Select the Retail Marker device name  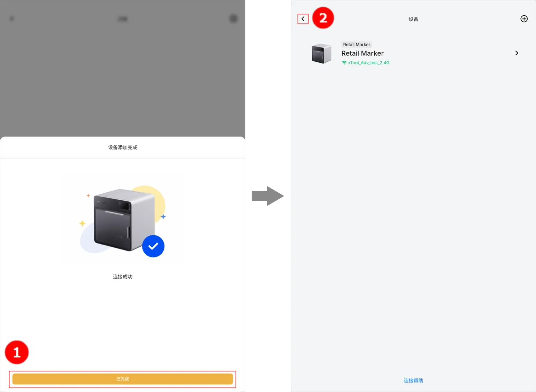362,53
